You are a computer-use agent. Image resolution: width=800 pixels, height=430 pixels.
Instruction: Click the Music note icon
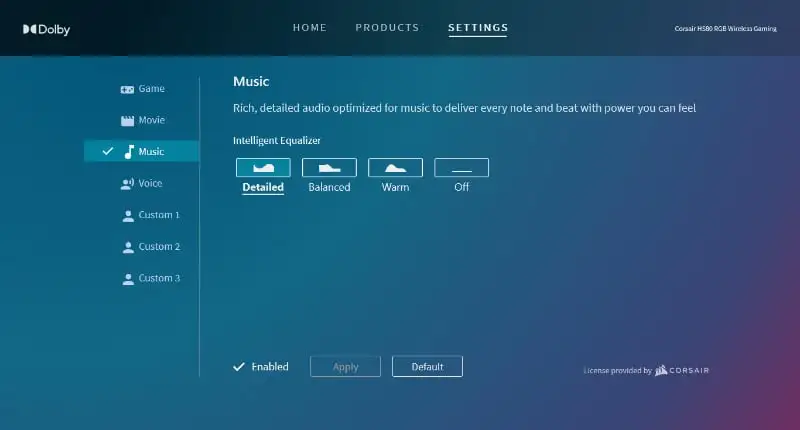[128, 152]
